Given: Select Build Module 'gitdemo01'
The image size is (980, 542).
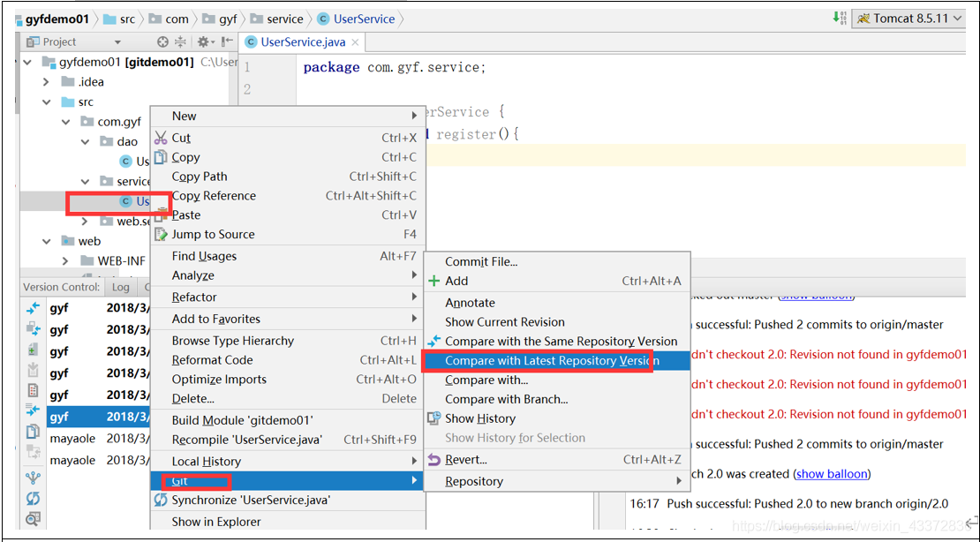Looking at the screenshot, I should 288,421.
